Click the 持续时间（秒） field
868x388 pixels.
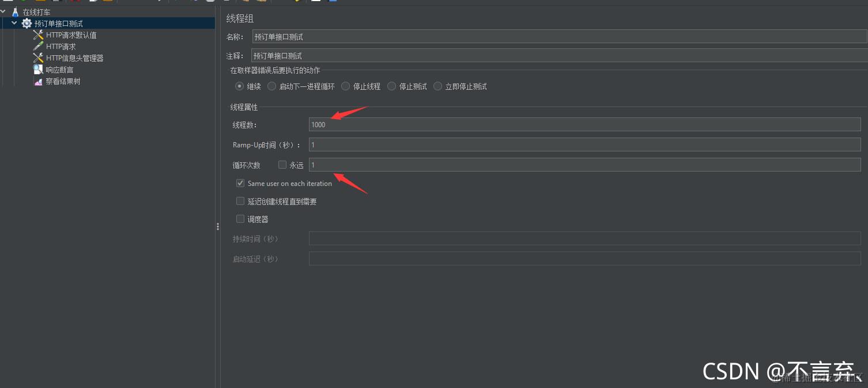pos(585,238)
